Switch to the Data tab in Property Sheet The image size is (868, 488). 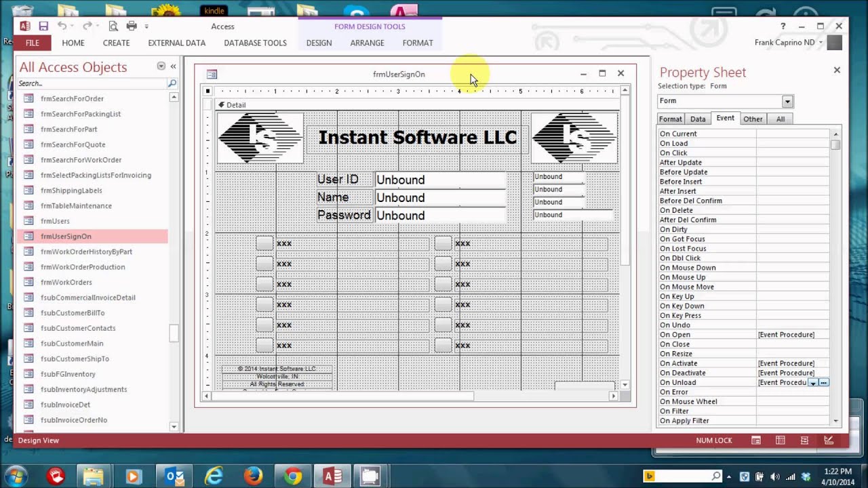click(x=698, y=119)
